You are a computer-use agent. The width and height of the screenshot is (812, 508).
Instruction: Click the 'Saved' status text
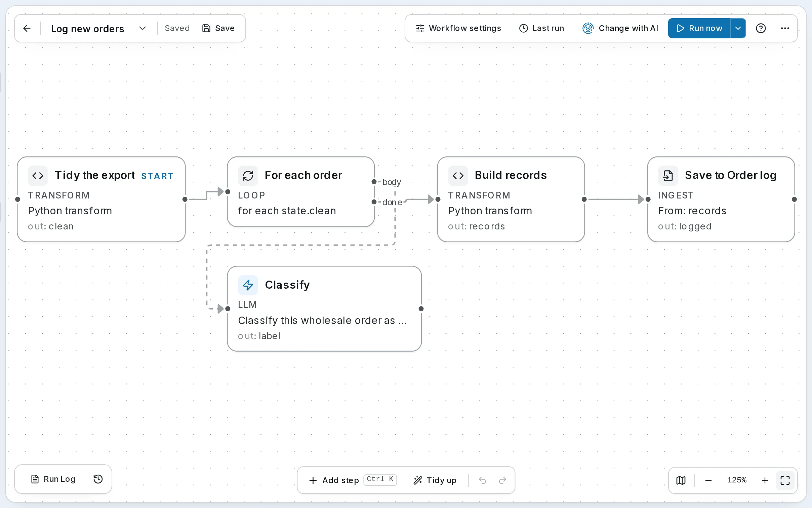(177, 28)
